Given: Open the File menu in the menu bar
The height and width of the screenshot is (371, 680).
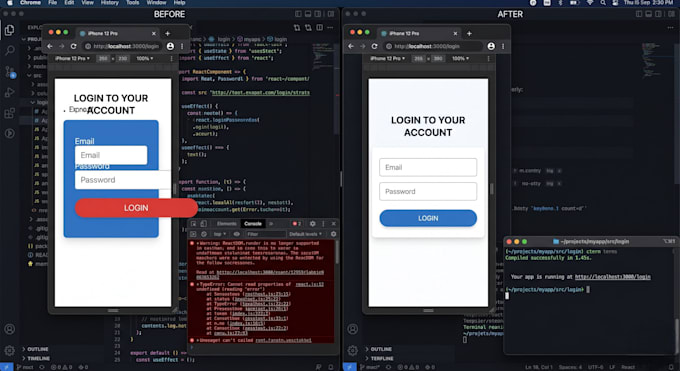Looking at the screenshot, I should [x=52, y=3].
